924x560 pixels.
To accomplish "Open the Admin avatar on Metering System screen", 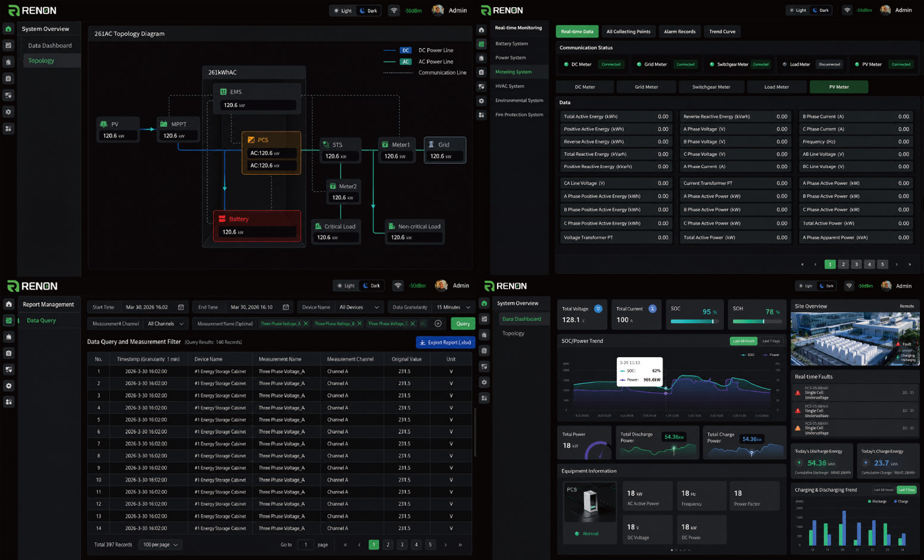I will 885,10.
